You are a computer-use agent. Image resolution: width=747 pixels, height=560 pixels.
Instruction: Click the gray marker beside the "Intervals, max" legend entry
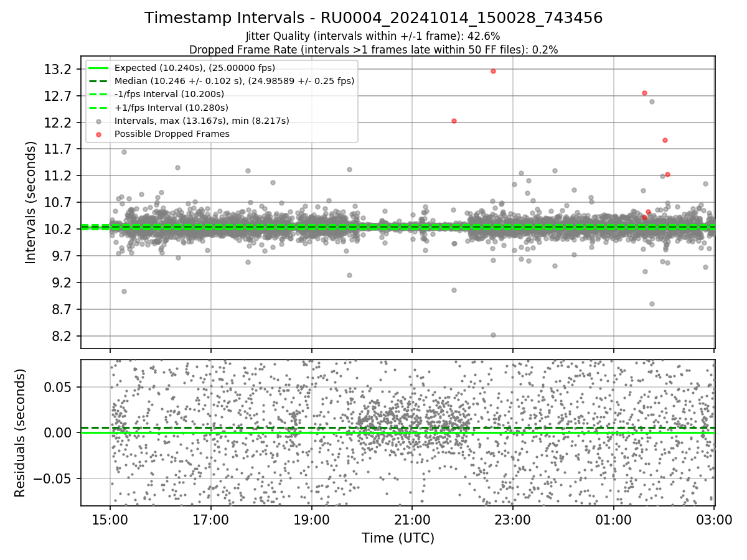click(98, 121)
